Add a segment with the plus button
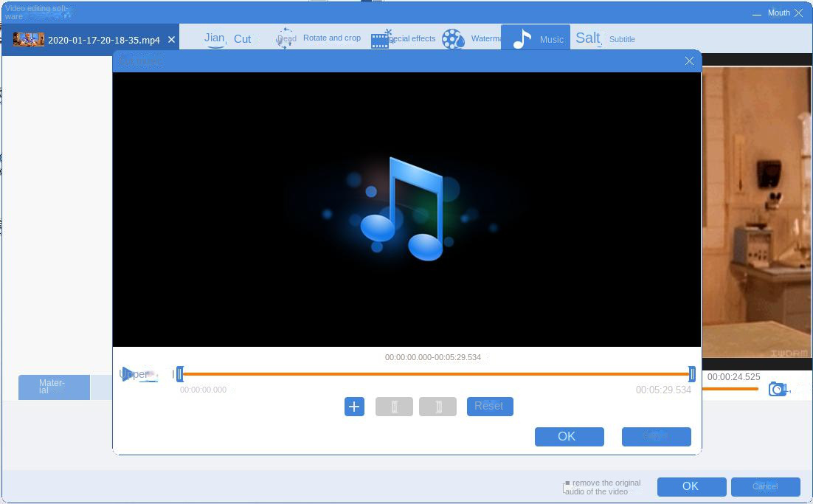The height and width of the screenshot is (504, 813). point(354,407)
